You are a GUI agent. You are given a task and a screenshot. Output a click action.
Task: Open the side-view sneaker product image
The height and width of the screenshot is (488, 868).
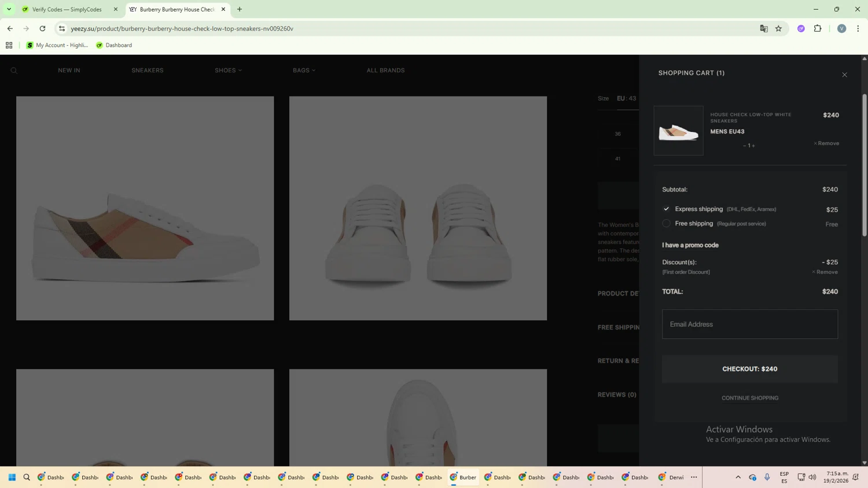145,208
